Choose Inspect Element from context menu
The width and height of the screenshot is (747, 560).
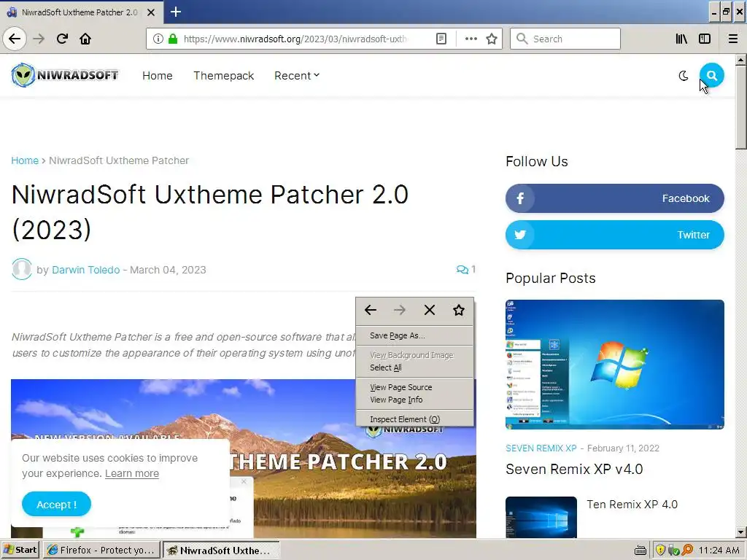pos(414,419)
